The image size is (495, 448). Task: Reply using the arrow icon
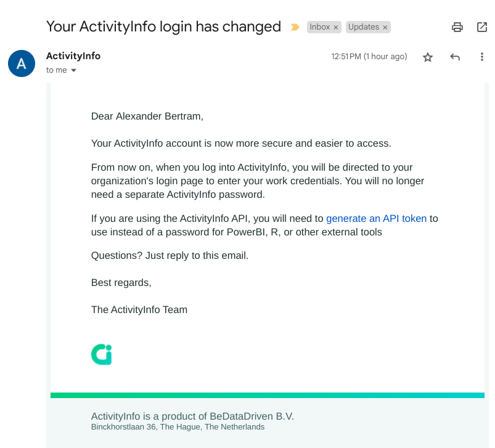[454, 57]
